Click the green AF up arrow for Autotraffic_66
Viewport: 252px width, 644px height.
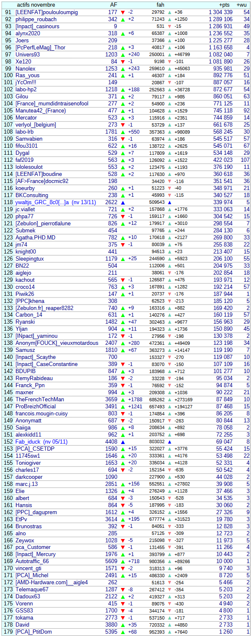point(123,561)
